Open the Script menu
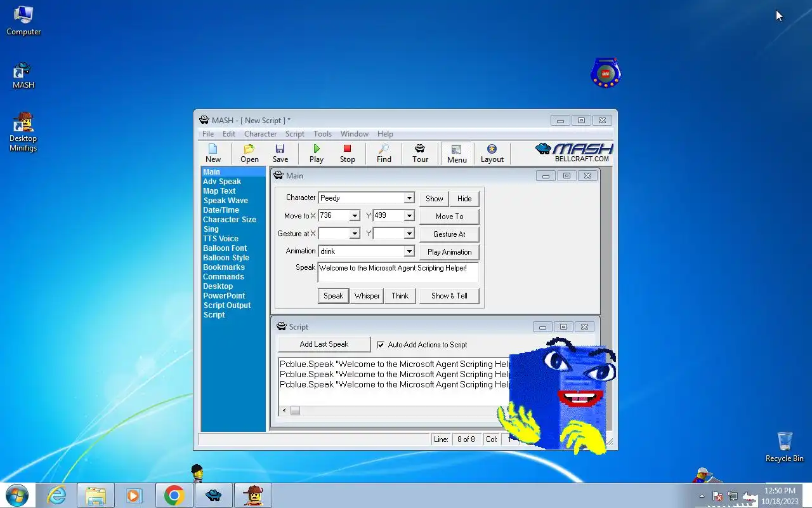812x508 pixels. point(295,134)
